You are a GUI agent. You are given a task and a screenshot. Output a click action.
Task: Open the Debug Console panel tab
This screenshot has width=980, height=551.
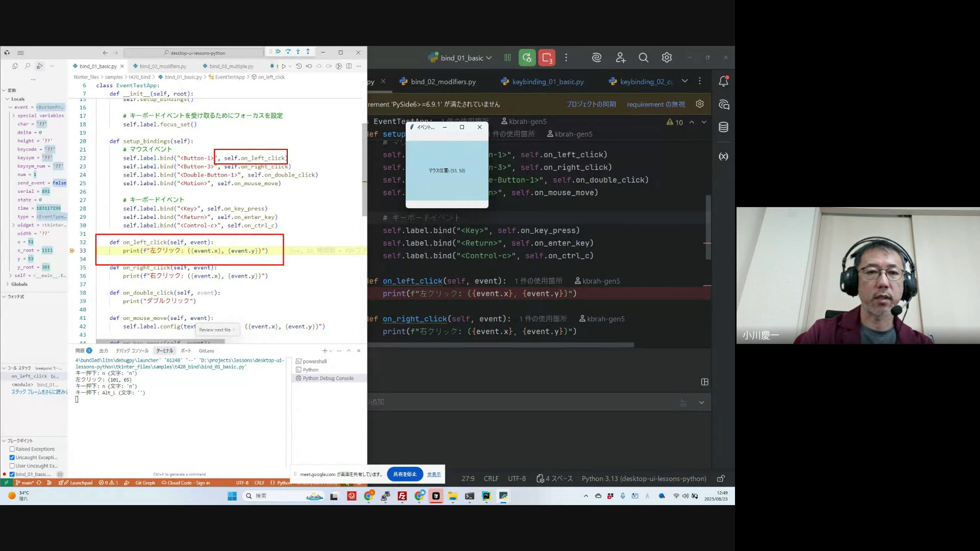click(x=132, y=350)
